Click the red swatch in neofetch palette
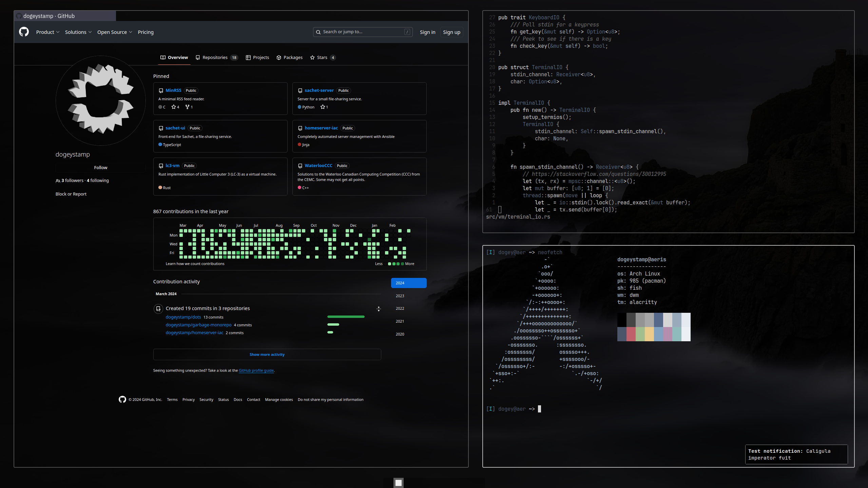 pos(631,334)
